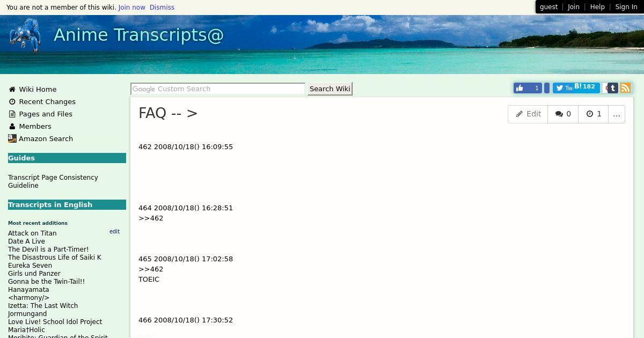The height and width of the screenshot is (338, 644).
Task: Click Join in the top bar
Action: tap(574, 7)
